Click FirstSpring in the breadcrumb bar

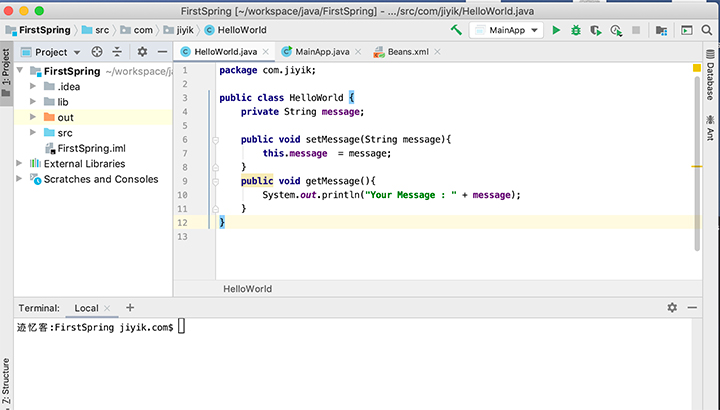[x=39, y=30]
